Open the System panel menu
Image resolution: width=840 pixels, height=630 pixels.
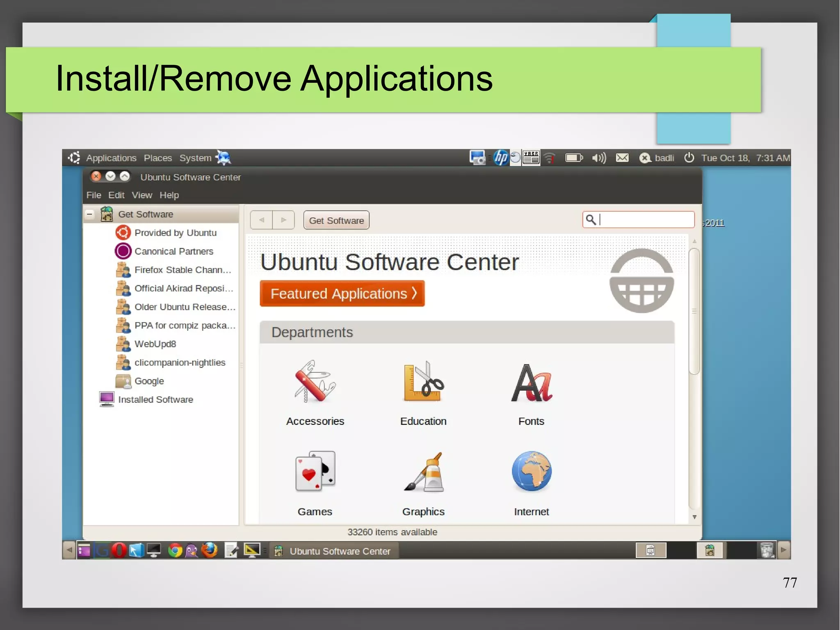[195, 158]
